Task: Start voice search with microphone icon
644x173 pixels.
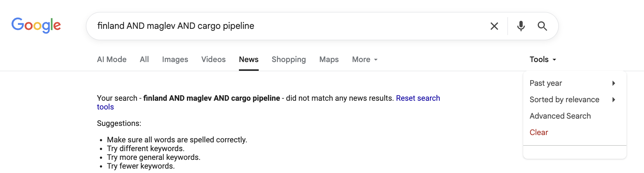Action: pyautogui.click(x=521, y=26)
